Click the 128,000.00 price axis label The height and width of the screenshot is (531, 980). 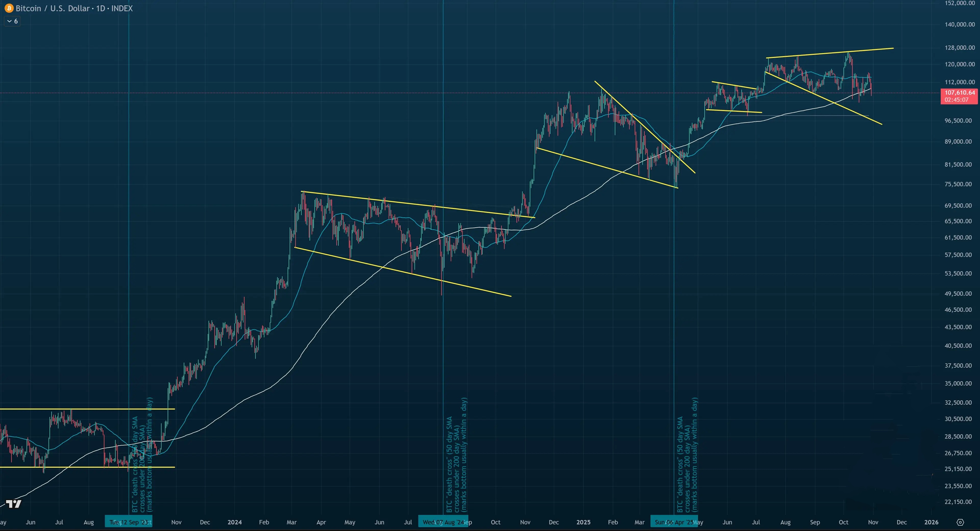click(960, 47)
